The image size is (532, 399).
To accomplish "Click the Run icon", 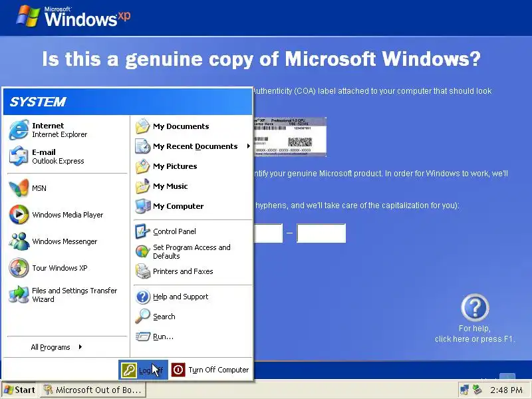I will pos(142,336).
